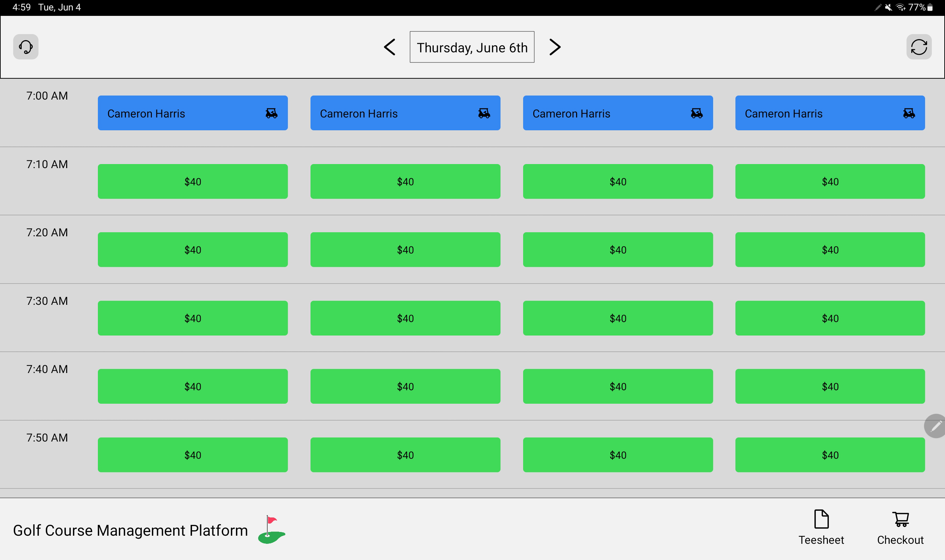Tap the 7:50 AM time label
Viewport: 945px width, 560px height.
(x=47, y=438)
